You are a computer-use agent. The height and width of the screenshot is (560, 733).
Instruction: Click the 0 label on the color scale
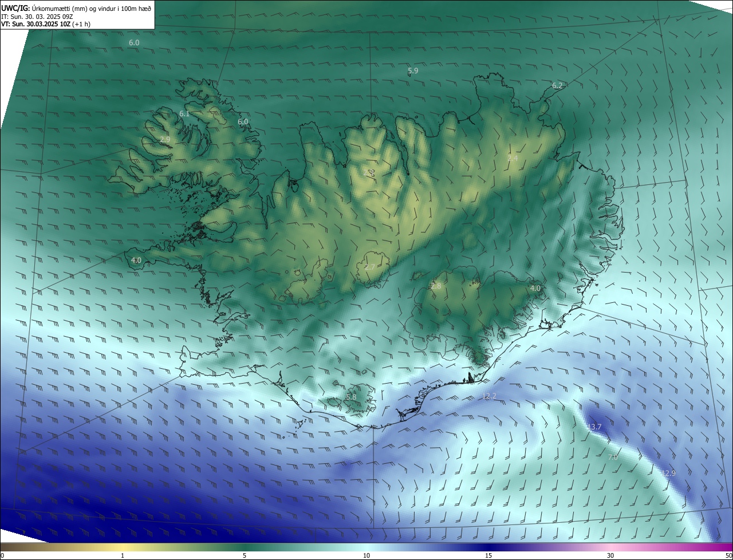pyautogui.click(x=2, y=555)
